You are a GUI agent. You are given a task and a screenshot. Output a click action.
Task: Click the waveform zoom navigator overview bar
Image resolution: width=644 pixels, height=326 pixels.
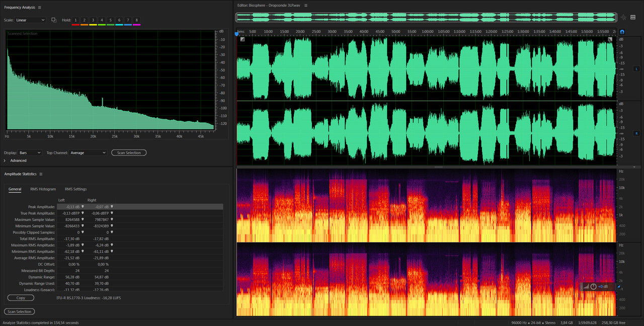(x=426, y=17)
